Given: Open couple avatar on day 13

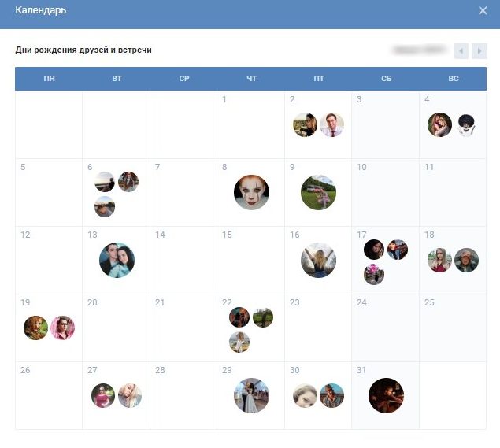Looking at the screenshot, I should 117,260.
